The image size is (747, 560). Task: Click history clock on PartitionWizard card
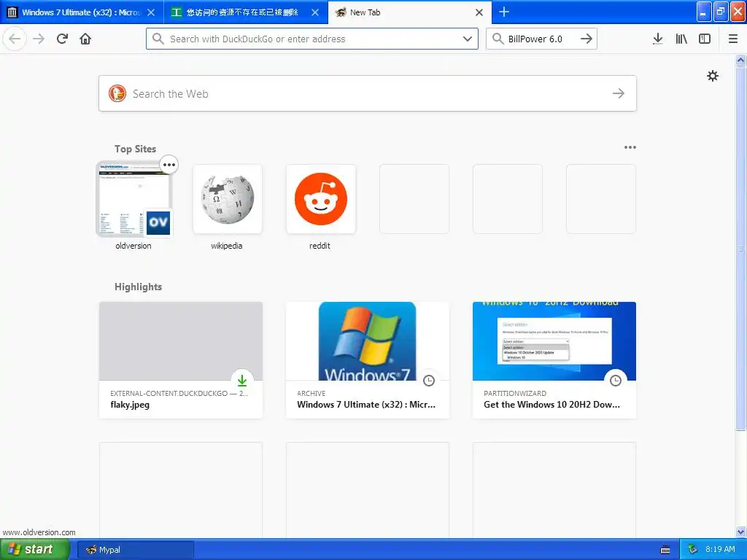616,380
